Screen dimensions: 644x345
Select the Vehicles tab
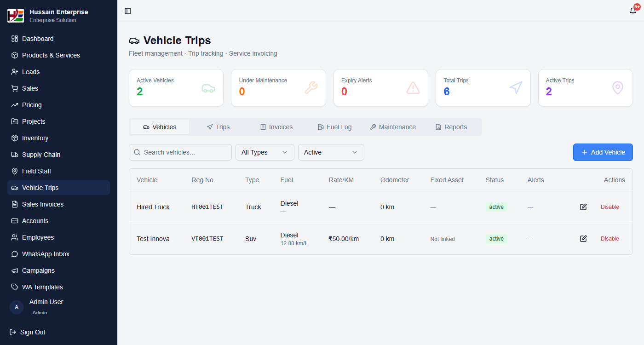coord(160,127)
